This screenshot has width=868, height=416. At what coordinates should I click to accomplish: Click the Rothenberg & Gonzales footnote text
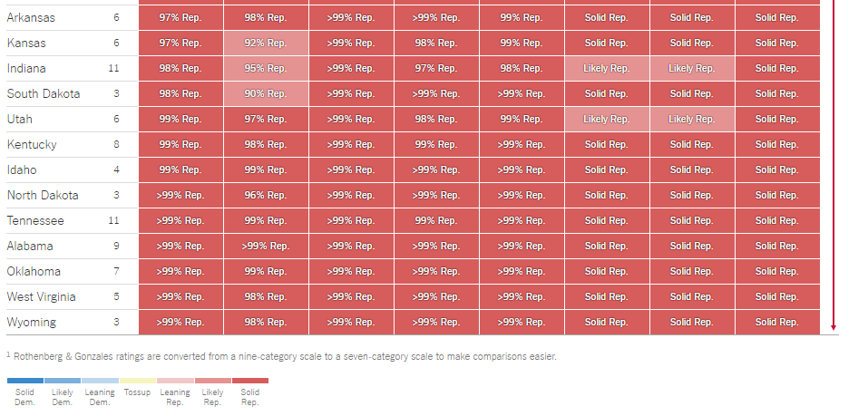282,357
